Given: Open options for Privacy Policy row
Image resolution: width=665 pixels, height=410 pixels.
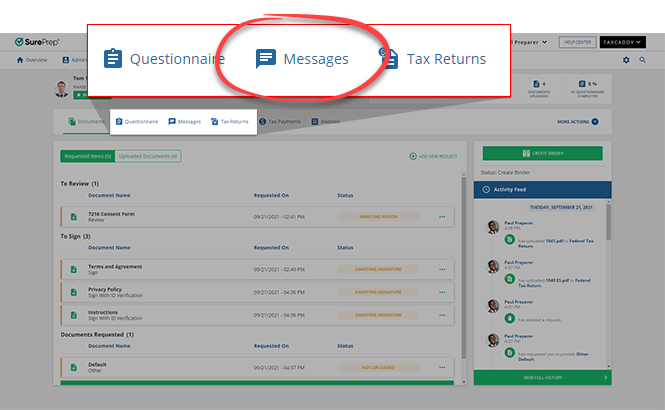Looking at the screenshot, I should tap(442, 292).
